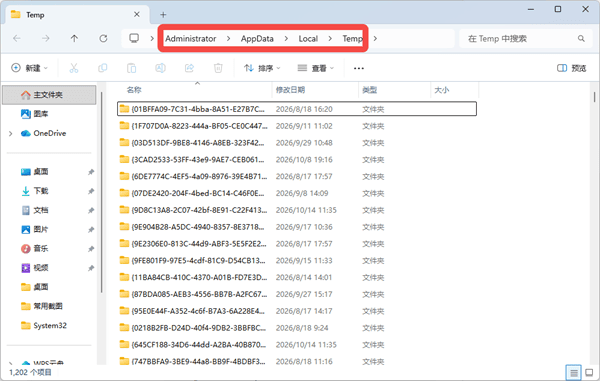The image size is (600, 381).
Task: Refresh the Temp folder view
Action: [103, 38]
